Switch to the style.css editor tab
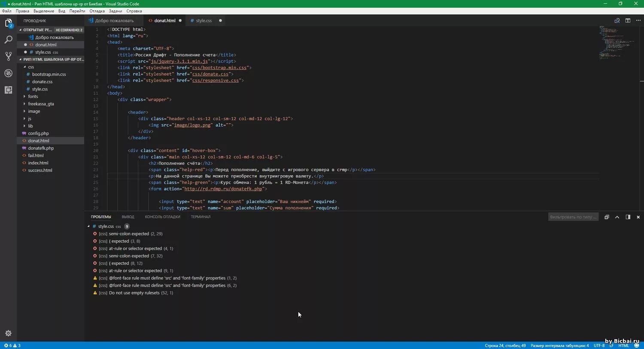 point(204,21)
